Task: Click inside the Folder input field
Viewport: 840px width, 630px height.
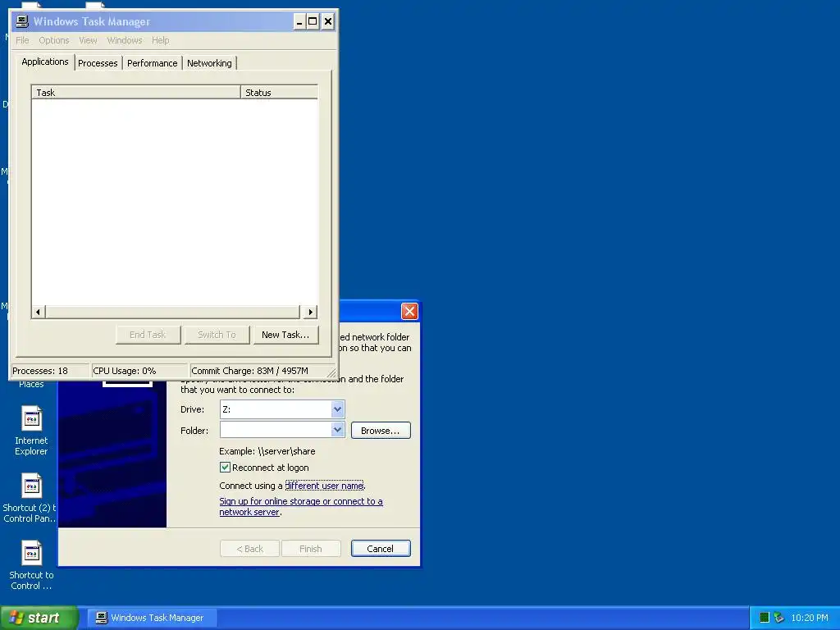Action: [276, 430]
